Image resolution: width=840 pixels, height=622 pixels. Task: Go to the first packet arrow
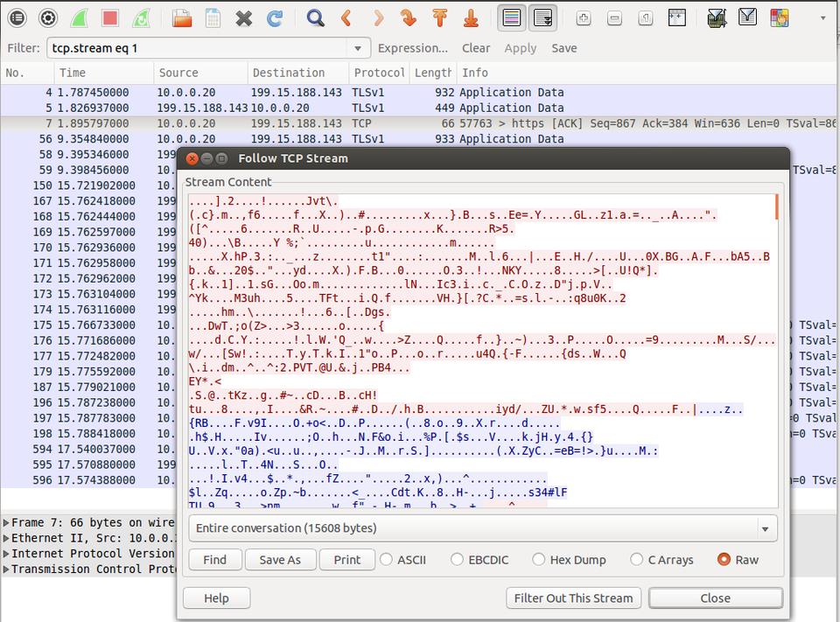tap(439, 17)
